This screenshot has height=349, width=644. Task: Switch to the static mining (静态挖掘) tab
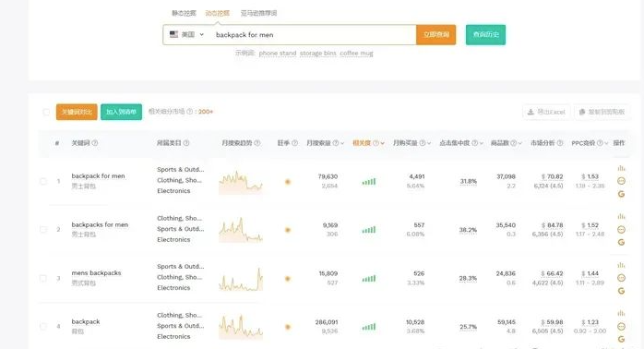point(184,13)
